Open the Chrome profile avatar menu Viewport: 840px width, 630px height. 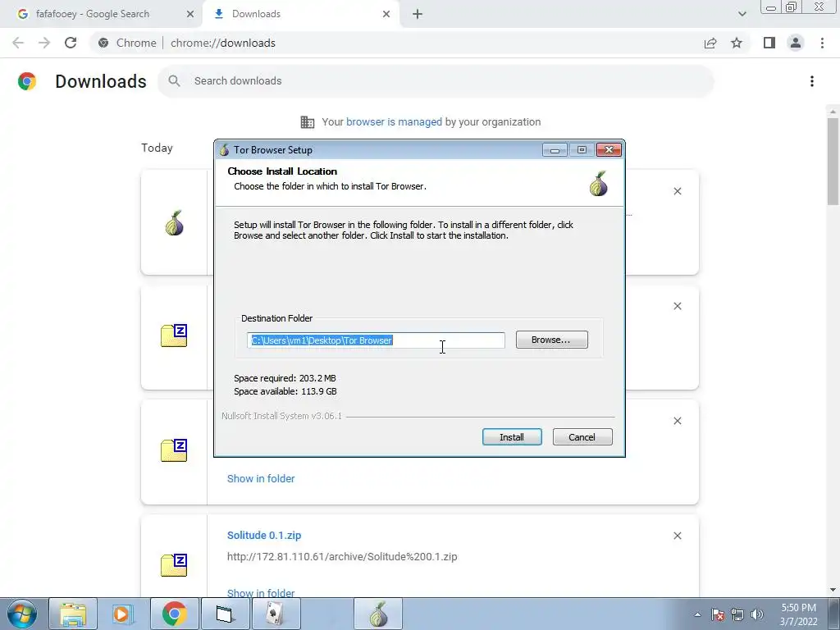coord(796,43)
